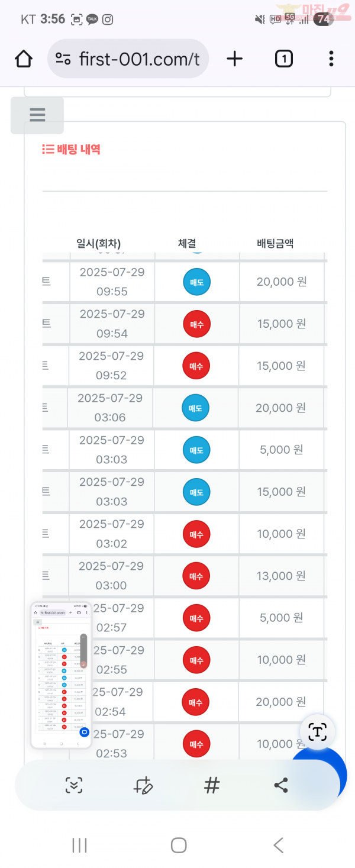Select the first-001.com address bar
Viewport: 355px width, 868px height.
coord(128,59)
